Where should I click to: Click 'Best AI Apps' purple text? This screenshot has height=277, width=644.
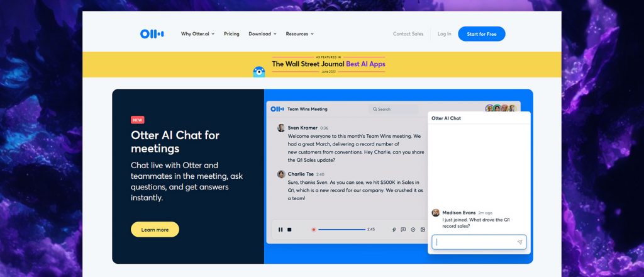click(365, 64)
